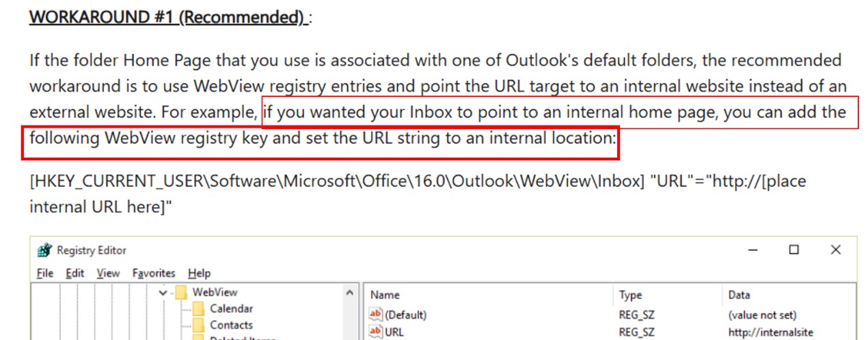Viewport: 868px width, 340px height.
Task: Sort by the Name column header
Action: pos(385,295)
